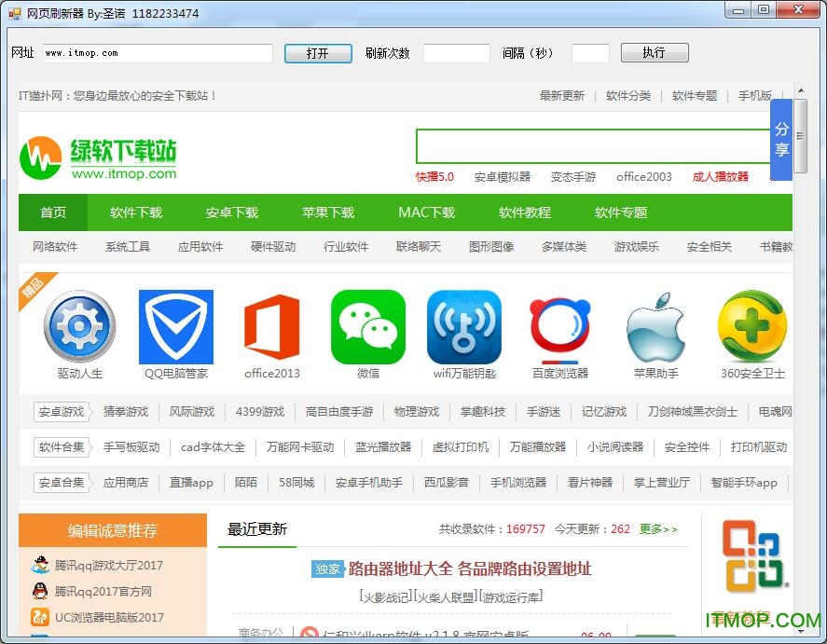Screen dimensions: 827x644
Task: Open the 掌上营业厅 link
Action: pos(662,482)
